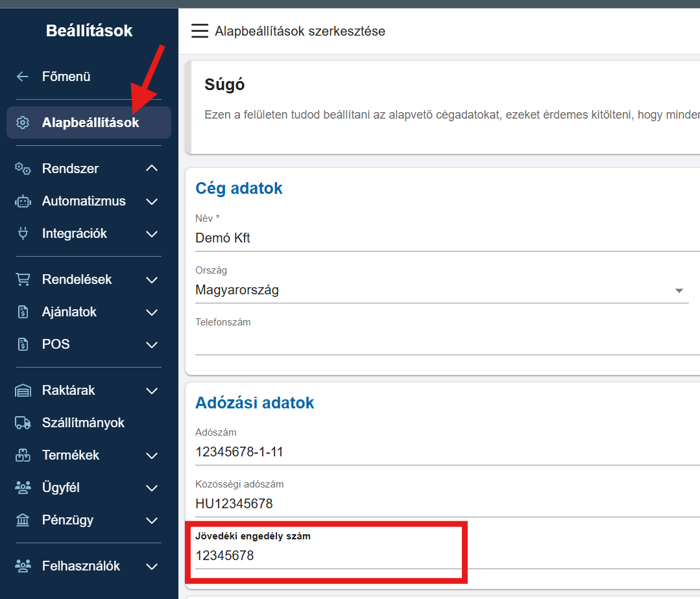Select the POS menu item

click(56, 344)
